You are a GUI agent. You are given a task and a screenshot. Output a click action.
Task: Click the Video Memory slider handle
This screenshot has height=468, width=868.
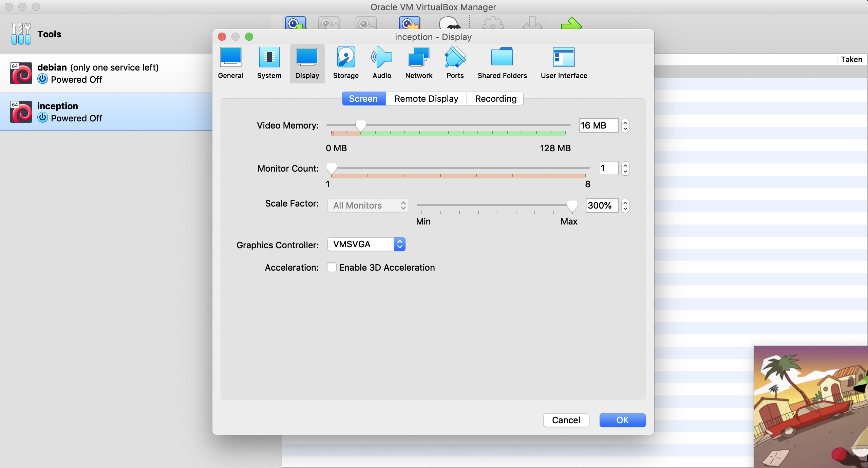(x=360, y=125)
